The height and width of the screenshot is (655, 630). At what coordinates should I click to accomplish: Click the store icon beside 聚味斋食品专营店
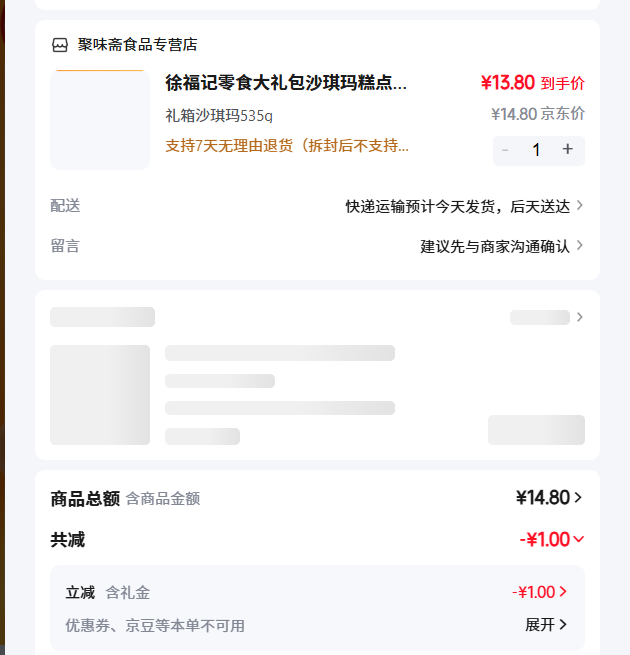tap(60, 45)
